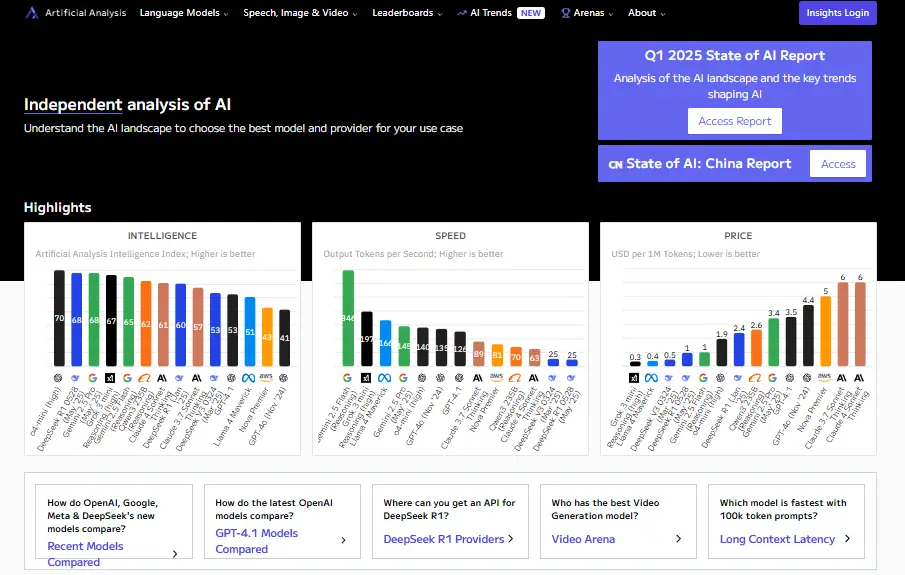Click the 'Artificial Analysis Intelligence Index; Higher is better' subtitle
Screen dimensions: 905x575
(145, 254)
